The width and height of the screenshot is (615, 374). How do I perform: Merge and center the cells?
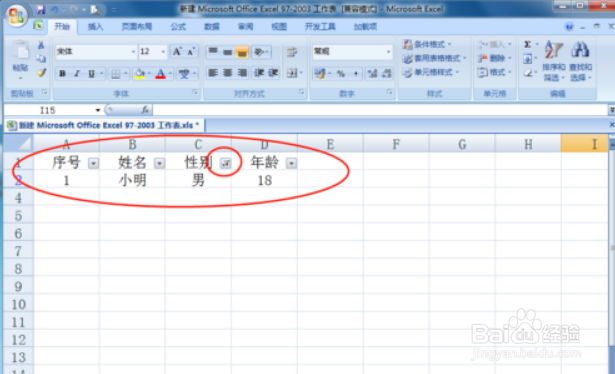point(292,73)
